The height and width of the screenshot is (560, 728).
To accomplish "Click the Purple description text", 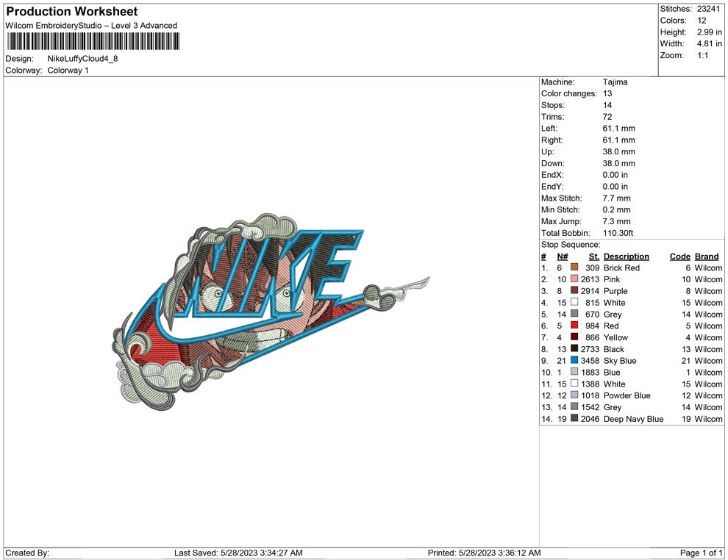I will point(615,291).
